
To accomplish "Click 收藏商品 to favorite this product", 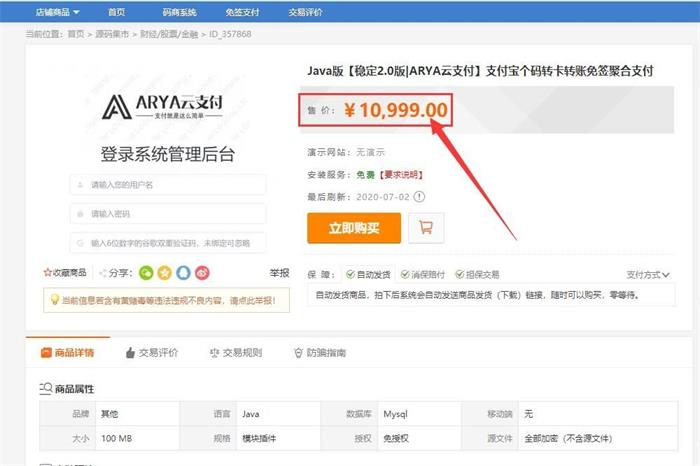I will click(65, 272).
